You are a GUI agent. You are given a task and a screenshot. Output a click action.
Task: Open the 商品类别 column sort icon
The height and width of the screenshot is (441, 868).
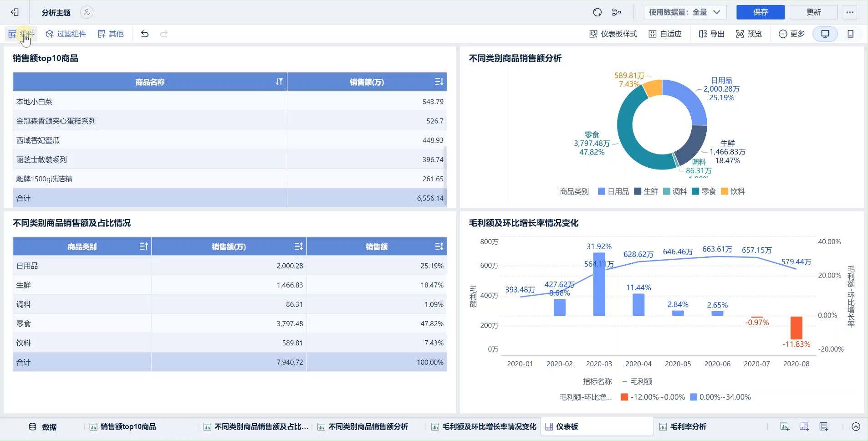click(x=143, y=246)
